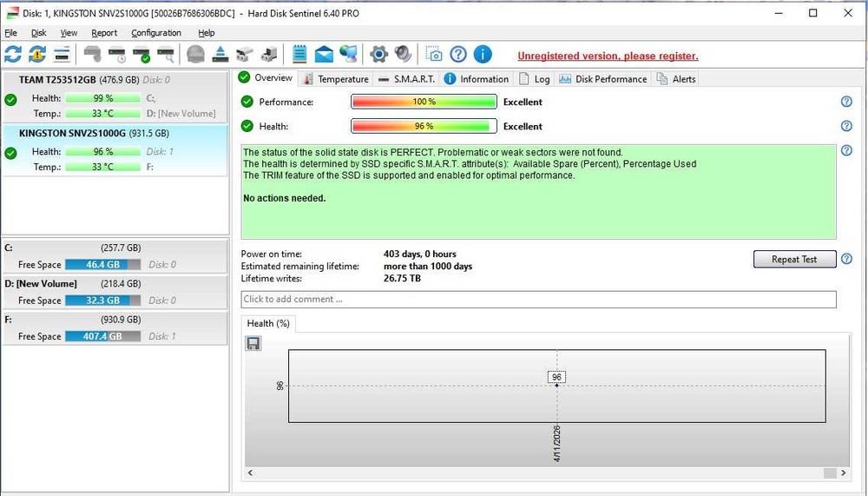Click the Performance 100 % gradient bar
The image size is (868, 496).
pos(424,102)
